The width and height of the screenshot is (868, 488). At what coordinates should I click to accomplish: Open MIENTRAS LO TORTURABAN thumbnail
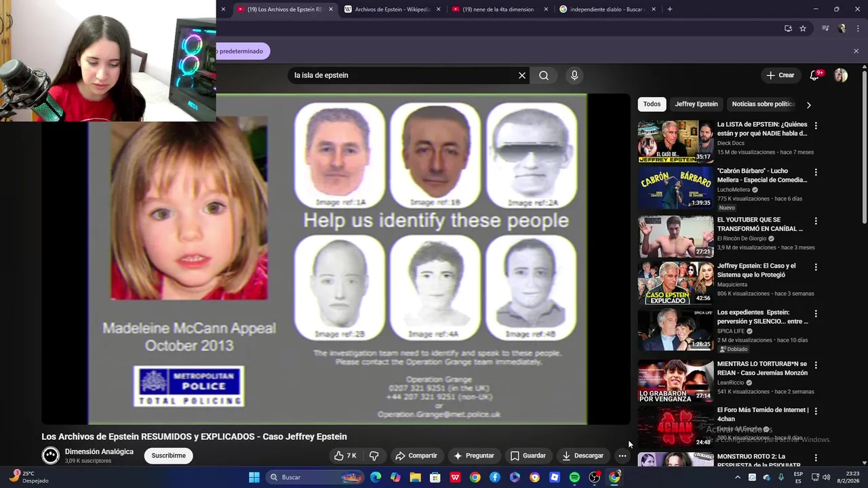pyautogui.click(x=675, y=380)
